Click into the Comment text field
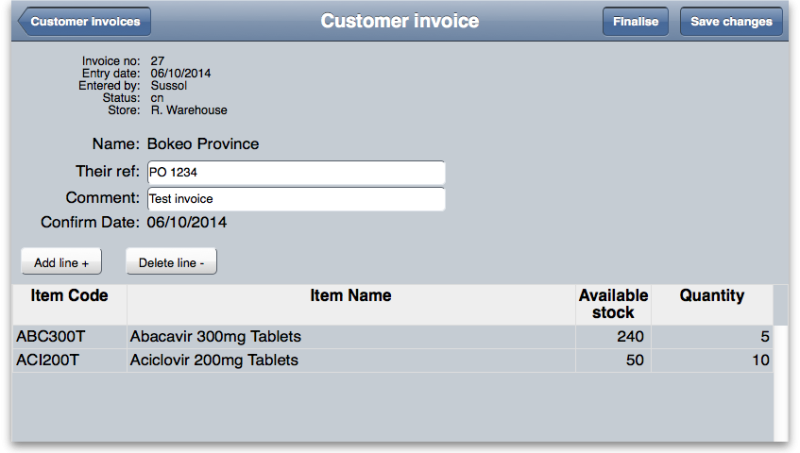 point(296,199)
